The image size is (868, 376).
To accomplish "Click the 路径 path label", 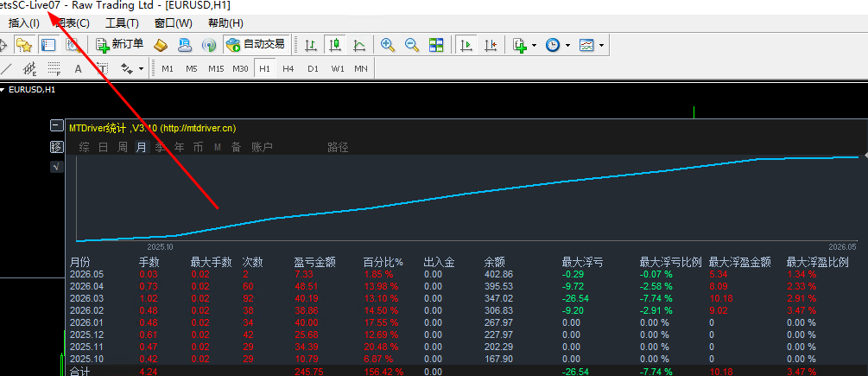I will click(x=338, y=147).
